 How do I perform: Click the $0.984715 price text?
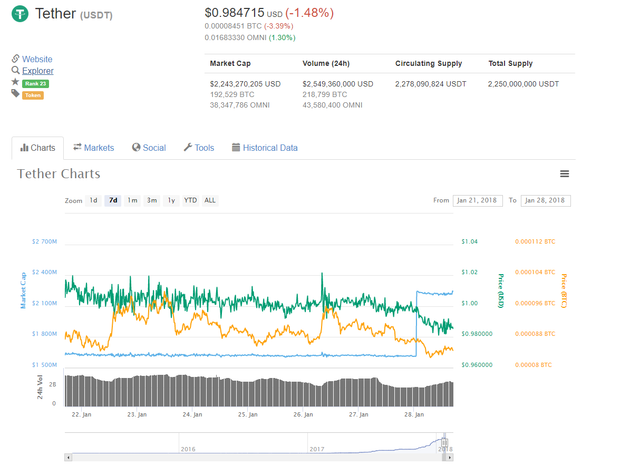pyautogui.click(x=234, y=13)
